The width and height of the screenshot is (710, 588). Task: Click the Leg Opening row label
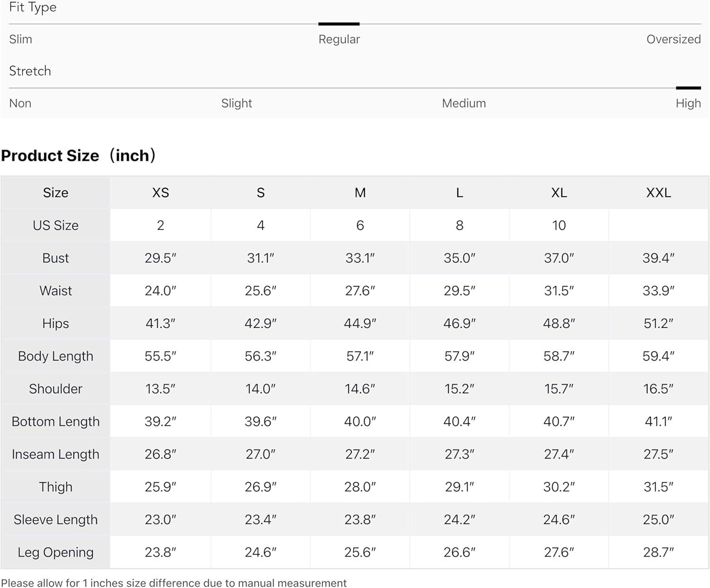pos(55,552)
